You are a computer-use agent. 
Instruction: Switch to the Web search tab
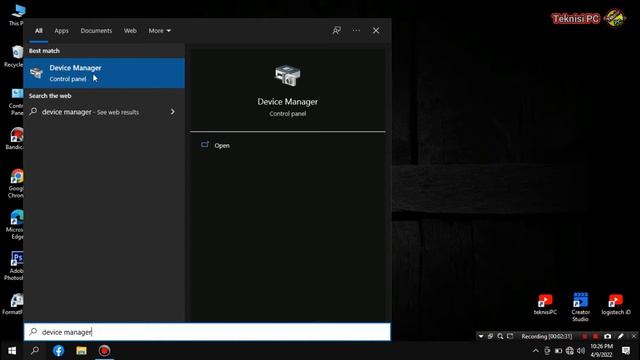click(x=130, y=31)
